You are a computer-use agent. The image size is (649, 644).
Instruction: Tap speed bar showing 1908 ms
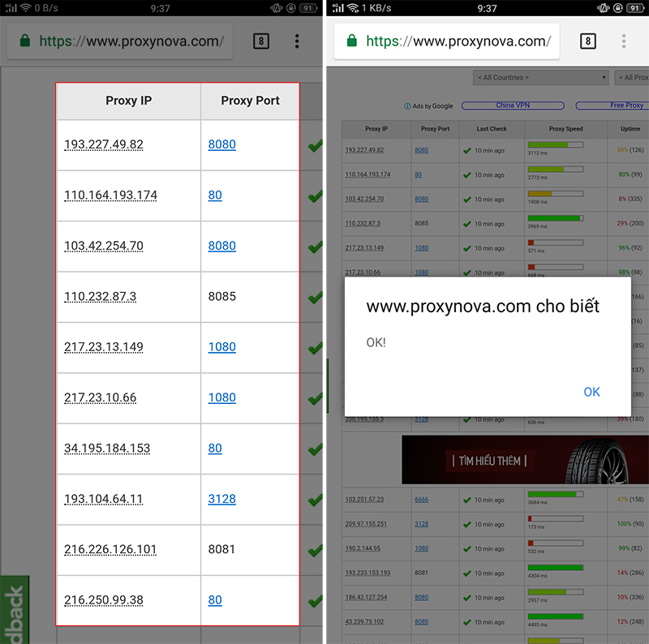tap(556, 194)
